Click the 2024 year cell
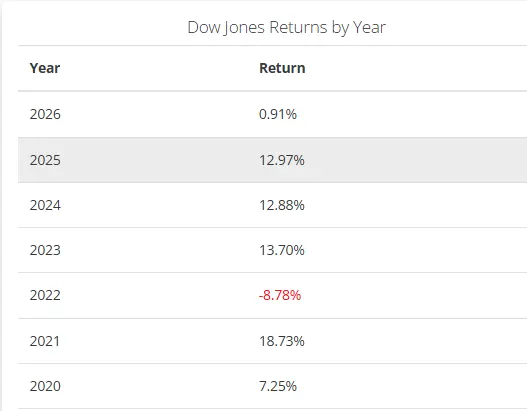 pyautogui.click(x=45, y=205)
